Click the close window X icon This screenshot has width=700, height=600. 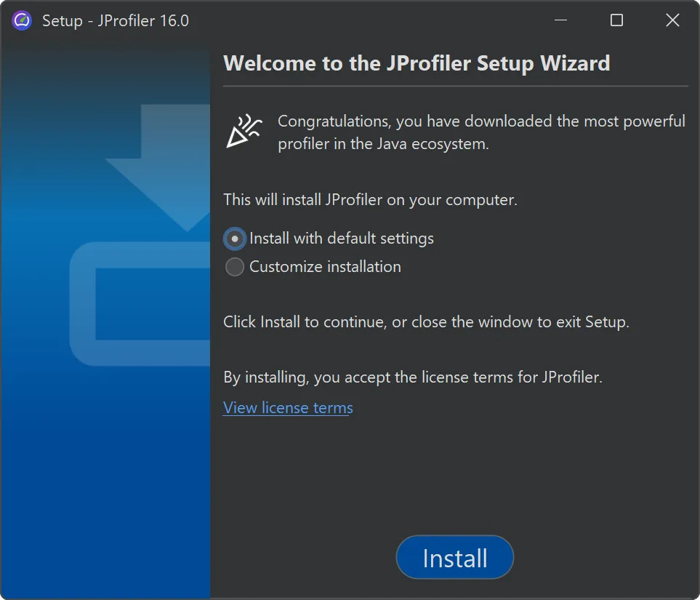672,20
